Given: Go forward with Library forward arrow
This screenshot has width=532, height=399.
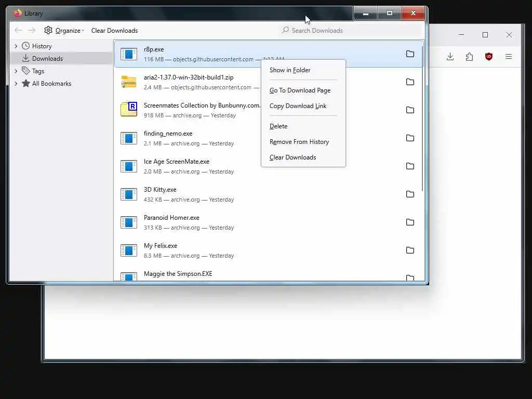Looking at the screenshot, I should (32, 31).
